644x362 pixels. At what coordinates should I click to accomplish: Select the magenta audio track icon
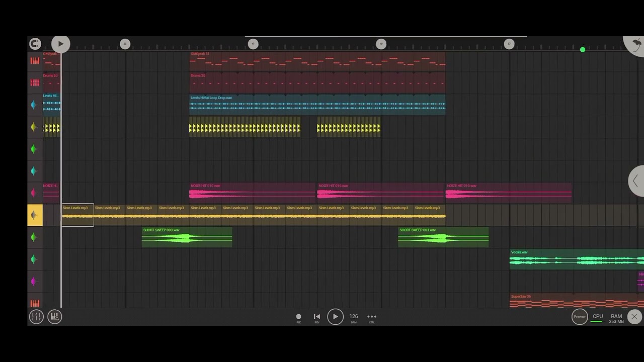coord(35,282)
